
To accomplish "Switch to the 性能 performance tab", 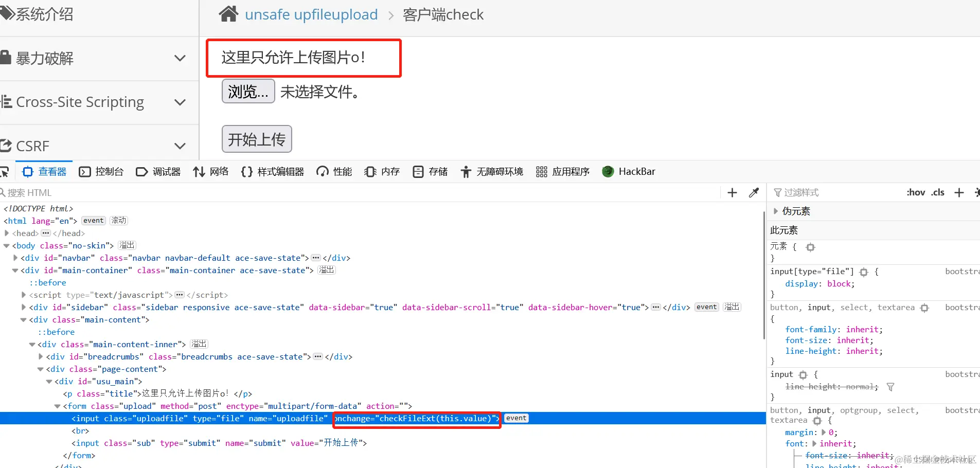I will pyautogui.click(x=334, y=172).
